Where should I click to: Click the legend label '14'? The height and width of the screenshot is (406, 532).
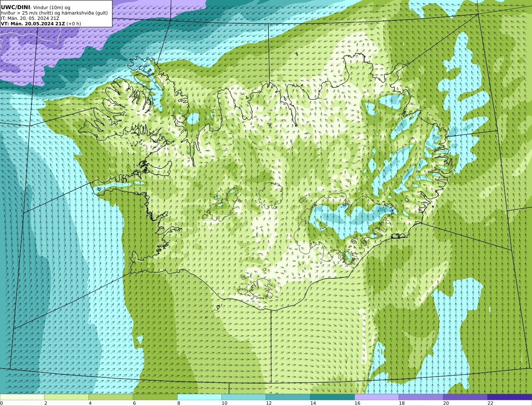(x=313, y=403)
